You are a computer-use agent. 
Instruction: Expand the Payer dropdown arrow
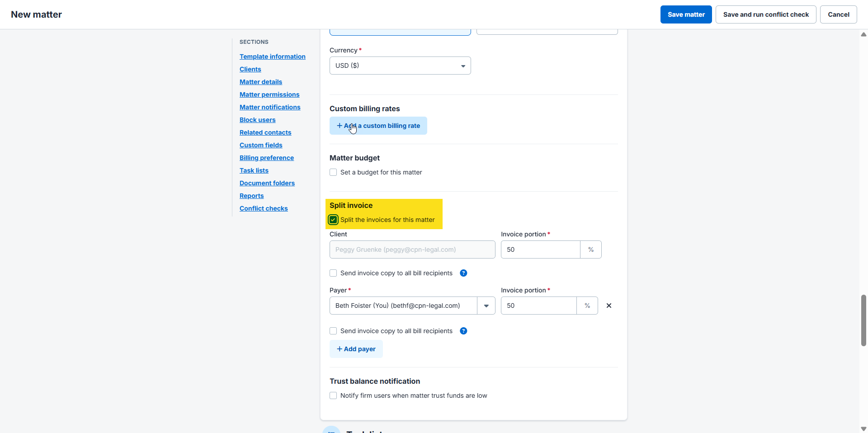(x=486, y=306)
